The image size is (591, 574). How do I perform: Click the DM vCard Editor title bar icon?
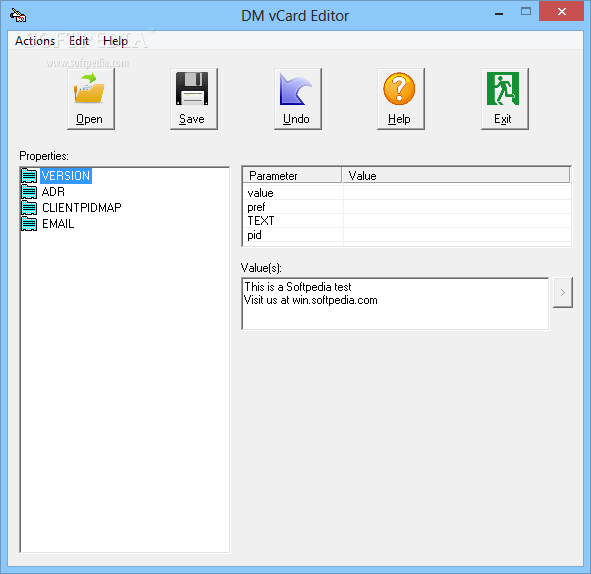pyautogui.click(x=18, y=15)
